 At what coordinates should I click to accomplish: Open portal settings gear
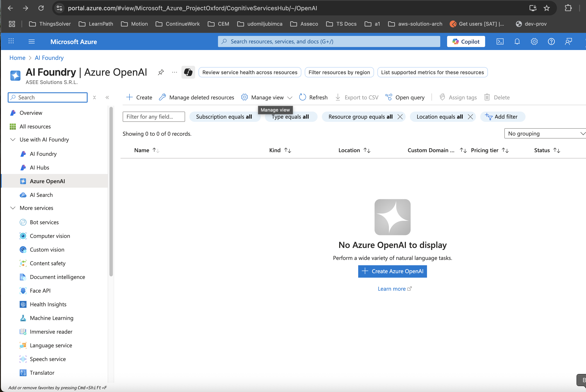(x=534, y=41)
